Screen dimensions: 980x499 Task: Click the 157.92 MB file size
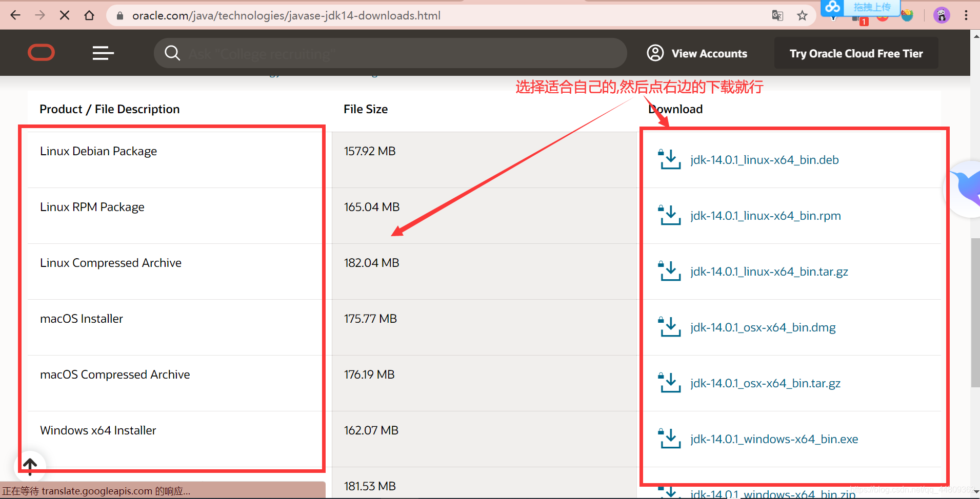[370, 151]
